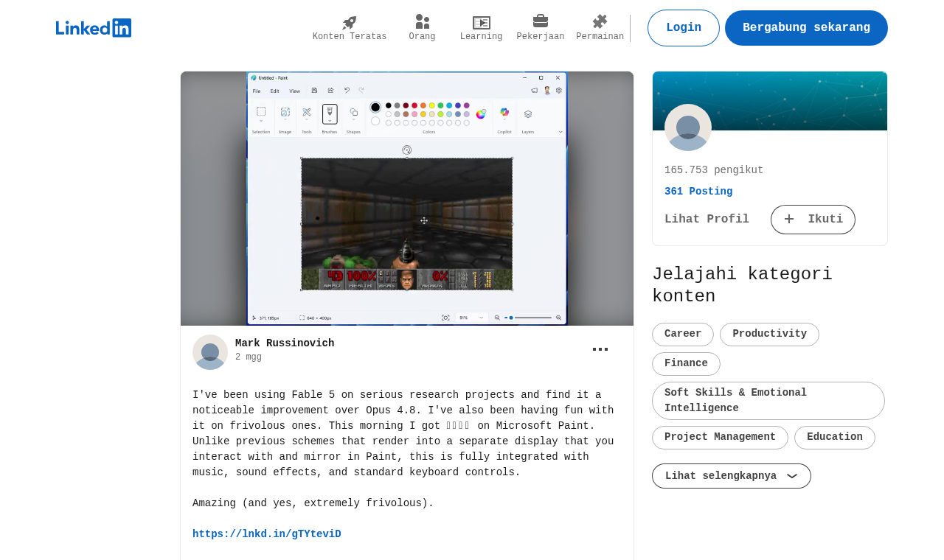Click Lihat Profil link
Viewport: 944px width, 560px height.
click(707, 220)
